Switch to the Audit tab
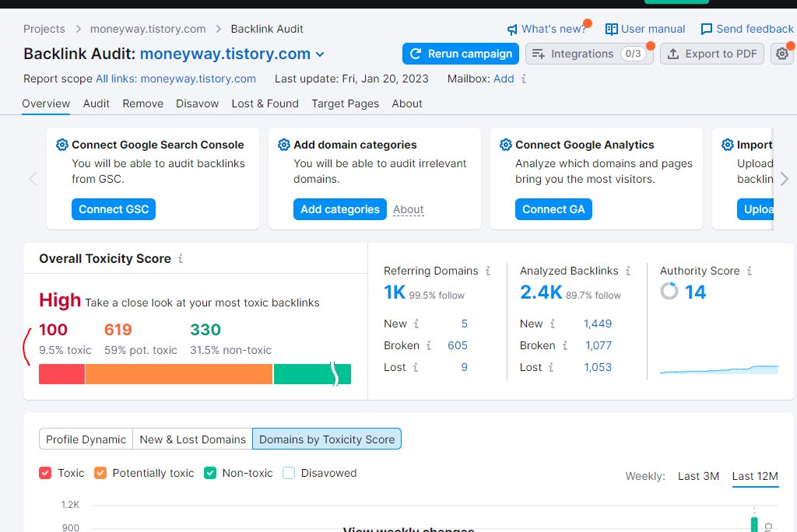 pyautogui.click(x=96, y=103)
